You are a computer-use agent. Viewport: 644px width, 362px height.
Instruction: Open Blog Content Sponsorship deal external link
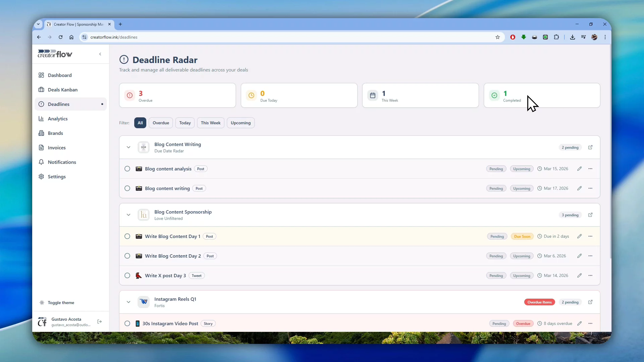[590, 215]
